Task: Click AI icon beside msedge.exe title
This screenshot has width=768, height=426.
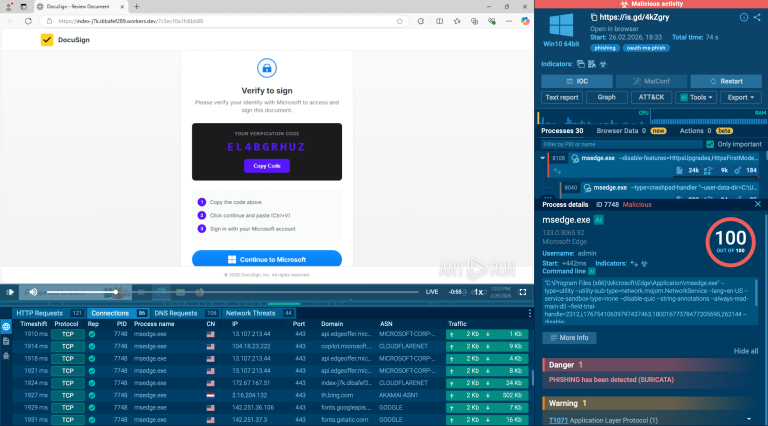Action: coord(599,220)
